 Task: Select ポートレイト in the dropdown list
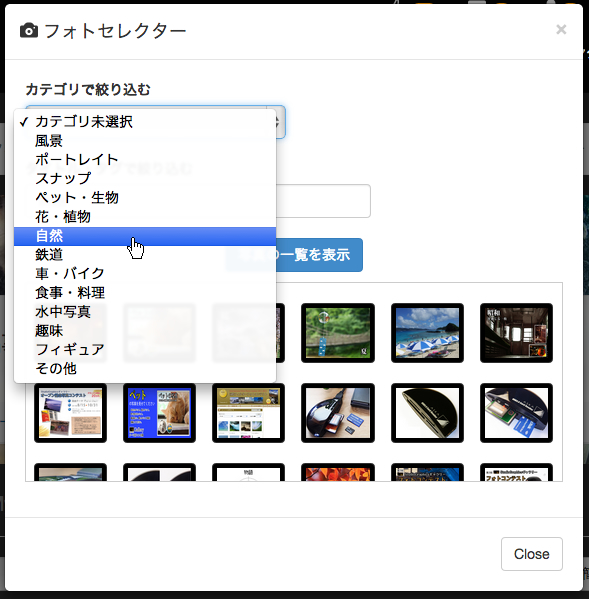[x=145, y=160]
